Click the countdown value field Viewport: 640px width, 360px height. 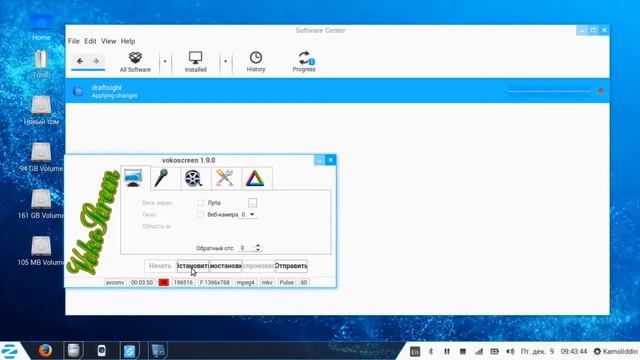[246, 248]
